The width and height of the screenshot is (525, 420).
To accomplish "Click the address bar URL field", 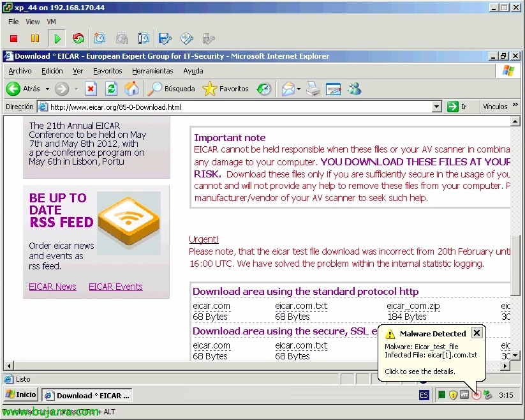I will (x=234, y=107).
